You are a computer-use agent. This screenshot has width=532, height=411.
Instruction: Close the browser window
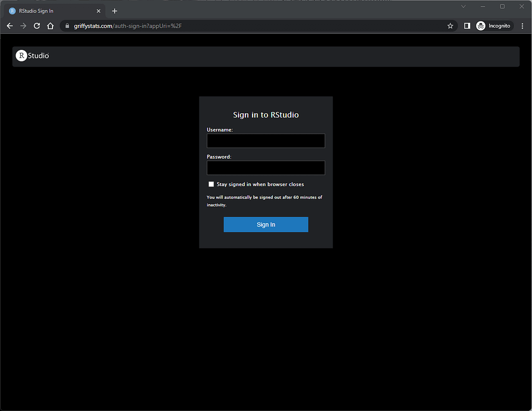[522, 6]
